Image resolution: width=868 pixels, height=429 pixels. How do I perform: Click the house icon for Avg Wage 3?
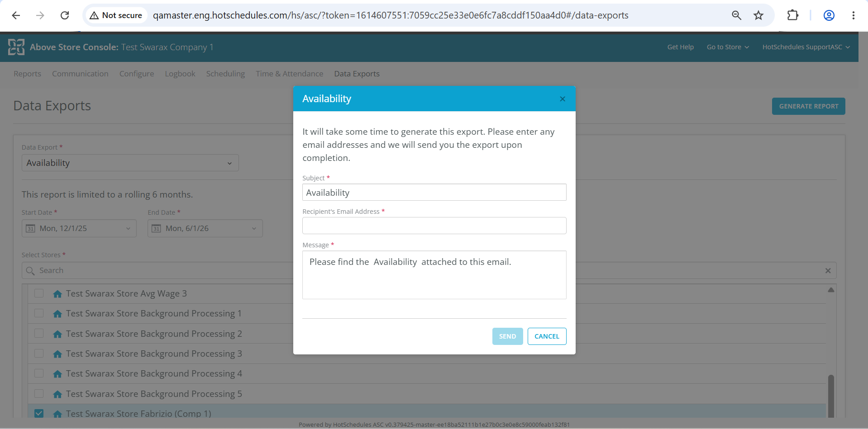(x=57, y=294)
